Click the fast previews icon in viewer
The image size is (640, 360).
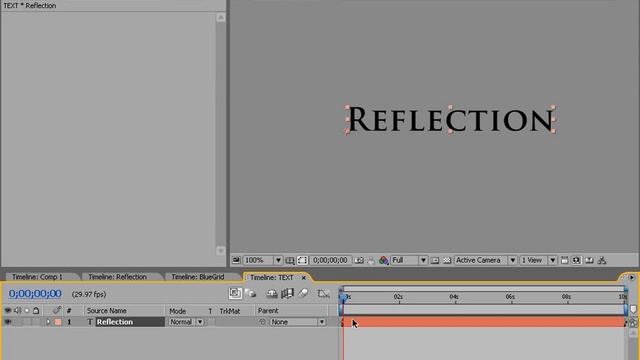tap(576, 260)
